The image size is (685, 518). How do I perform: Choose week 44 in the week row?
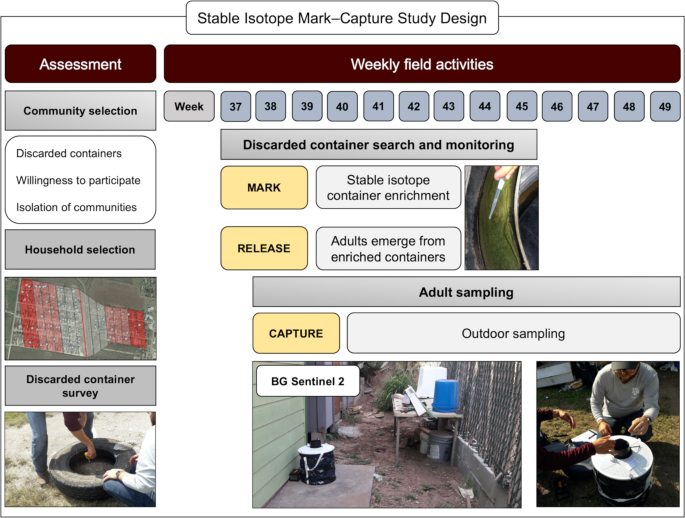pos(485,106)
